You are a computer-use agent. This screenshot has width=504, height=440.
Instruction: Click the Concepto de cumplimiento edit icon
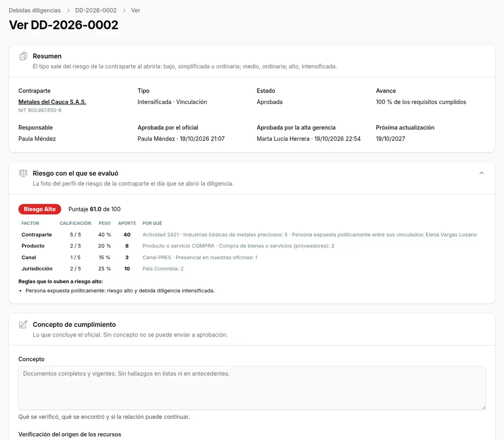click(x=23, y=325)
